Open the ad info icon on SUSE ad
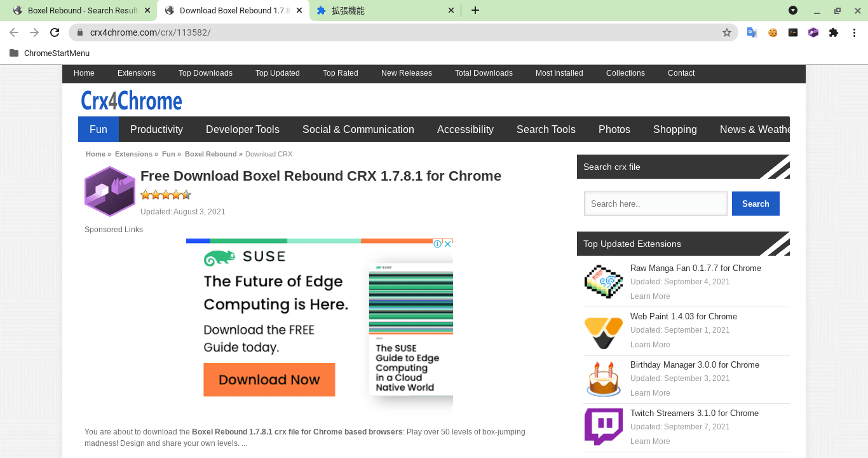Viewport: 868px width, 458px height. [x=438, y=244]
